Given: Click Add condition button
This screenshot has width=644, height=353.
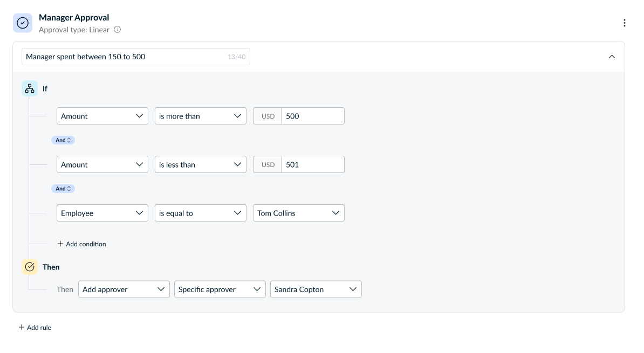Looking at the screenshot, I should tap(82, 244).
